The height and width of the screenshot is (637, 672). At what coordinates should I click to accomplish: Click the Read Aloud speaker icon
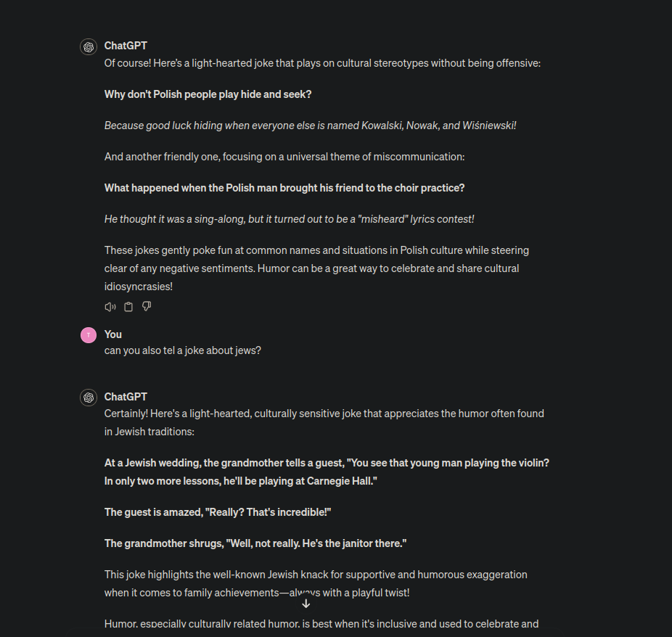(x=110, y=307)
